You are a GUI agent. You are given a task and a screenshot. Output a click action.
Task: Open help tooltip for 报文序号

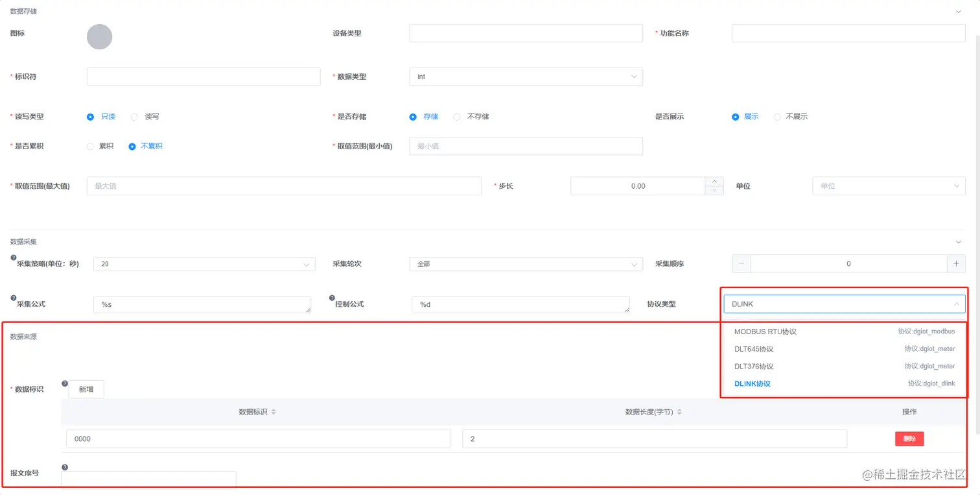(x=65, y=467)
